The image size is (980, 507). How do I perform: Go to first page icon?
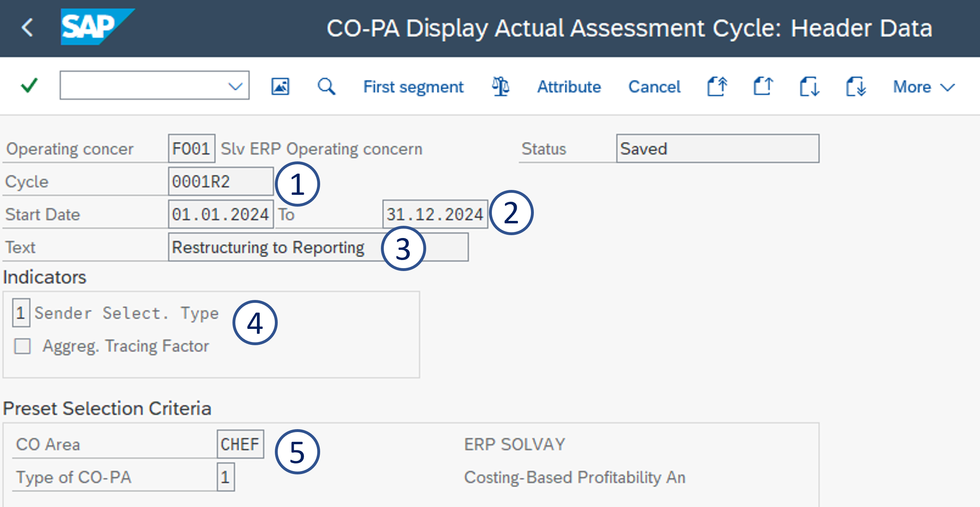pos(717,86)
